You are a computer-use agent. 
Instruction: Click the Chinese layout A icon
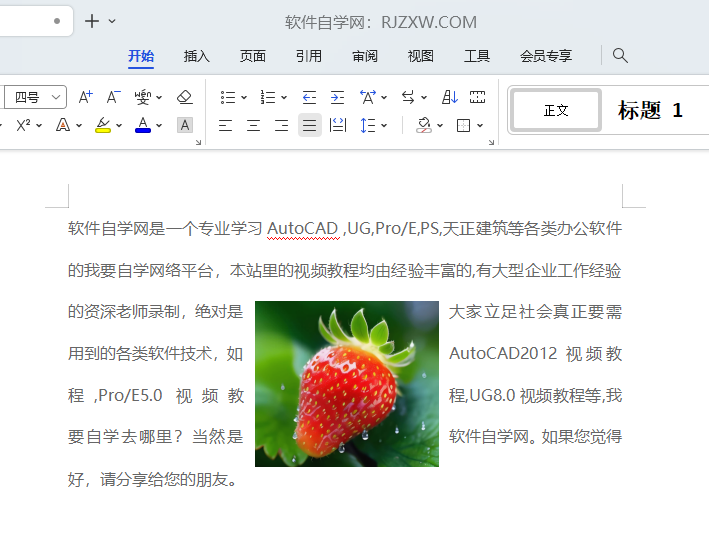(368, 97)
